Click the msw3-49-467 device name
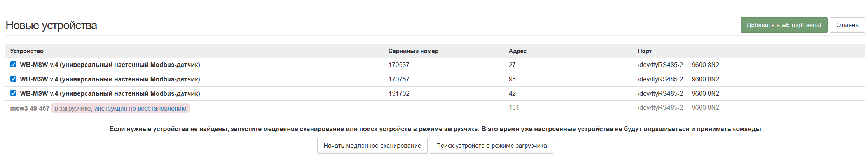The image size is (868, 158). point(30,108)
